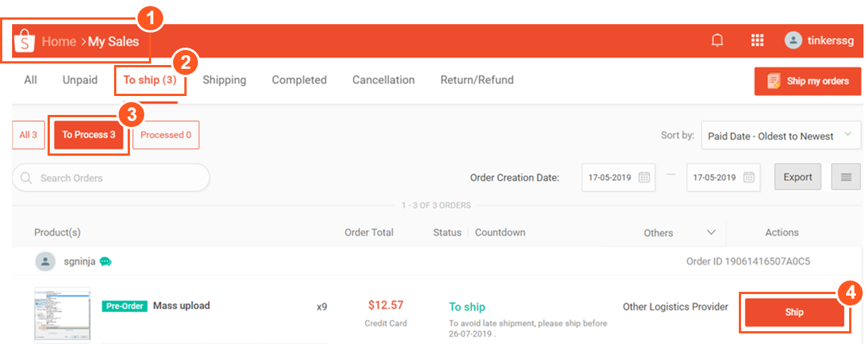Click the sgninja buyer avatar

(x=46, y=262)
